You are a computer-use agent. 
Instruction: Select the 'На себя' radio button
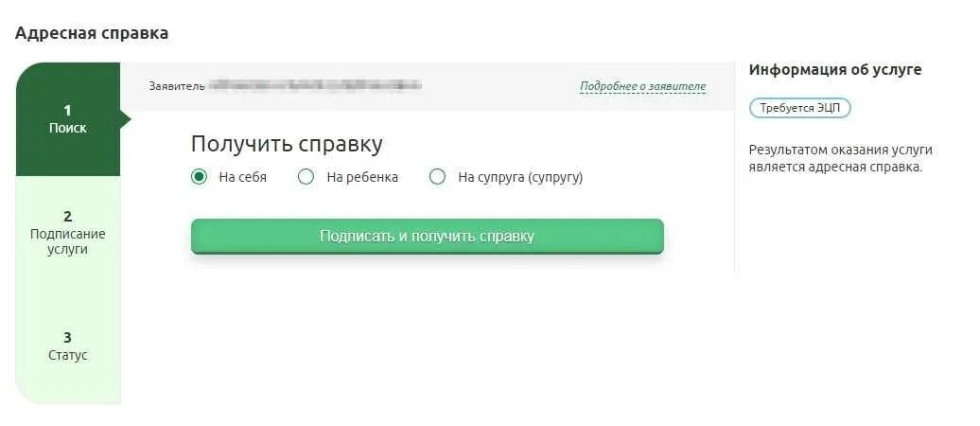click(199, 177)
